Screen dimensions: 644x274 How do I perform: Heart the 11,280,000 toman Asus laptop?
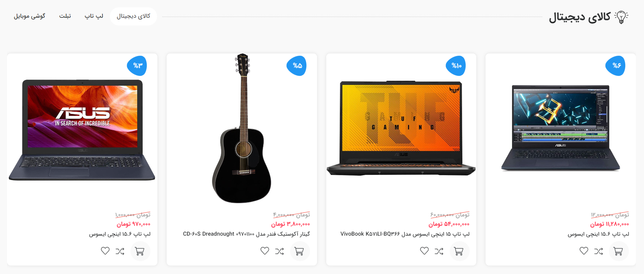584,251
